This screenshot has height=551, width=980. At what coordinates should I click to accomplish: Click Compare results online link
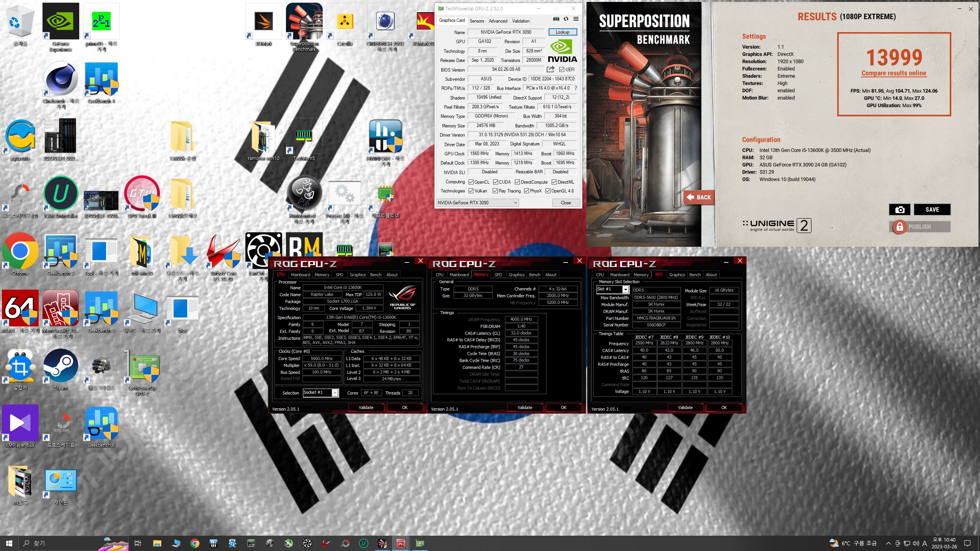pyautogui.click(x=894, y=73)
